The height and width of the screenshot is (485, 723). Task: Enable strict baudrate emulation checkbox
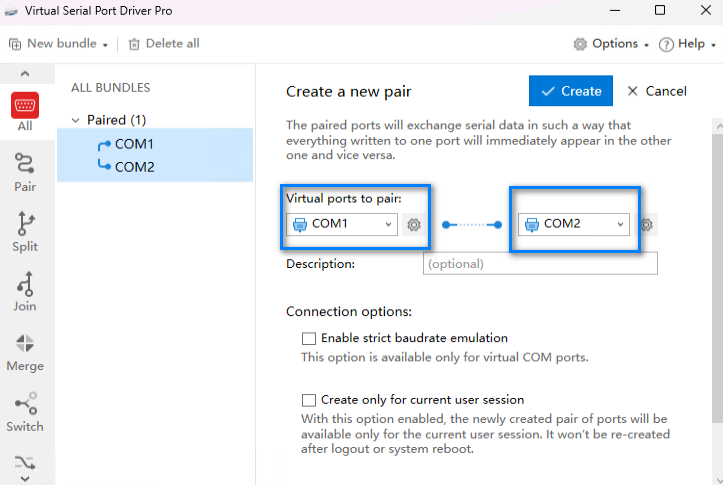coord(309,338)
